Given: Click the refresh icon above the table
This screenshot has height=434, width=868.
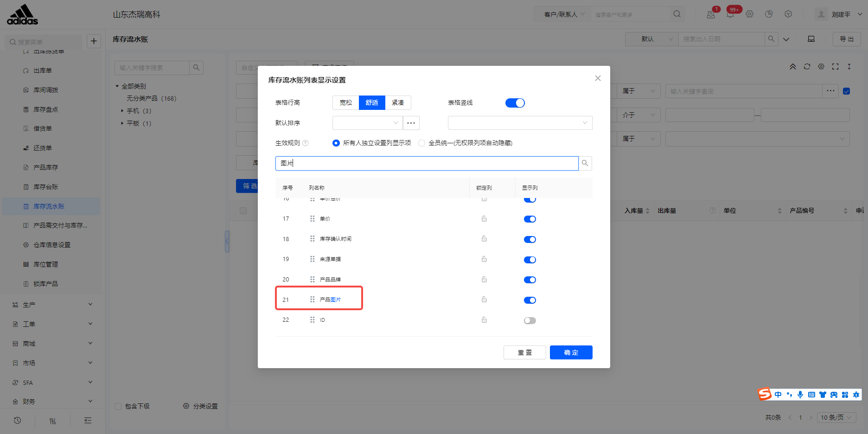Looking at the screenshot, I should pyautogui.click(x=807, y=67).
